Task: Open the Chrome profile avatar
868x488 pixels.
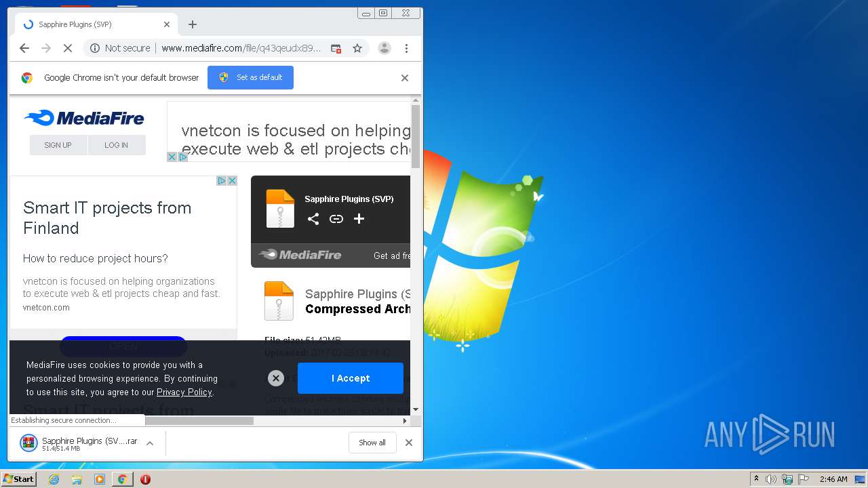Action: coord(384,48)
